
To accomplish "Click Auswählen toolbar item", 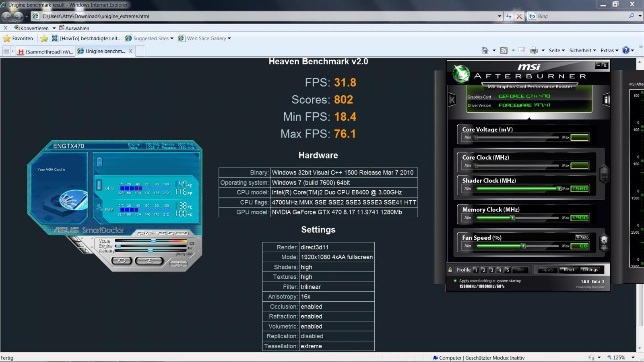I will pos(74,28).
